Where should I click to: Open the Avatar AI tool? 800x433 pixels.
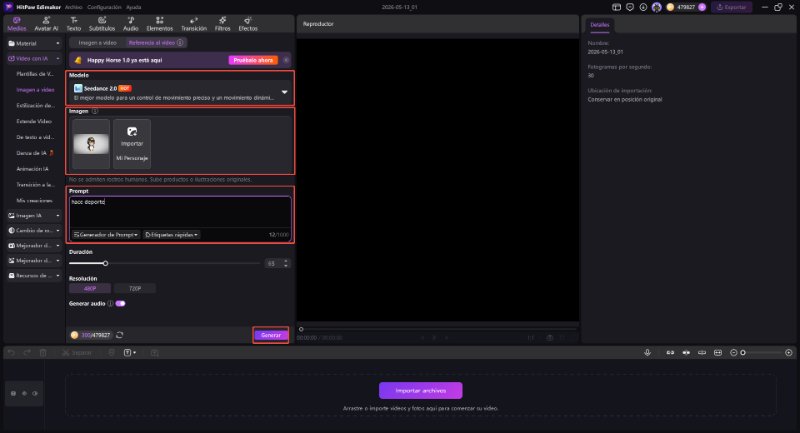pos(46,24)
